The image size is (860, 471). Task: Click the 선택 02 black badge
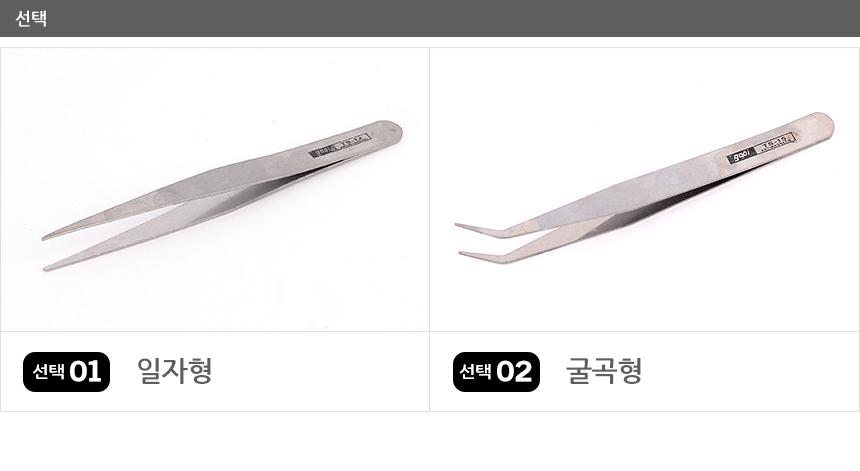tap(496, 372)
